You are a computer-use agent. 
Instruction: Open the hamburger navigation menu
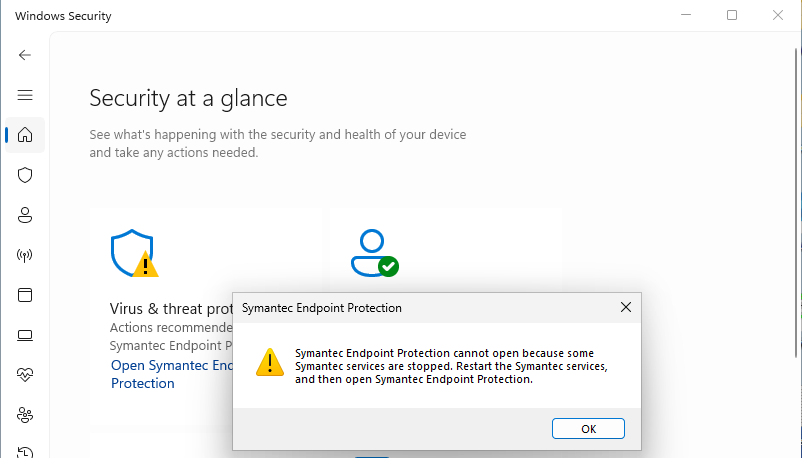(25, 95)
